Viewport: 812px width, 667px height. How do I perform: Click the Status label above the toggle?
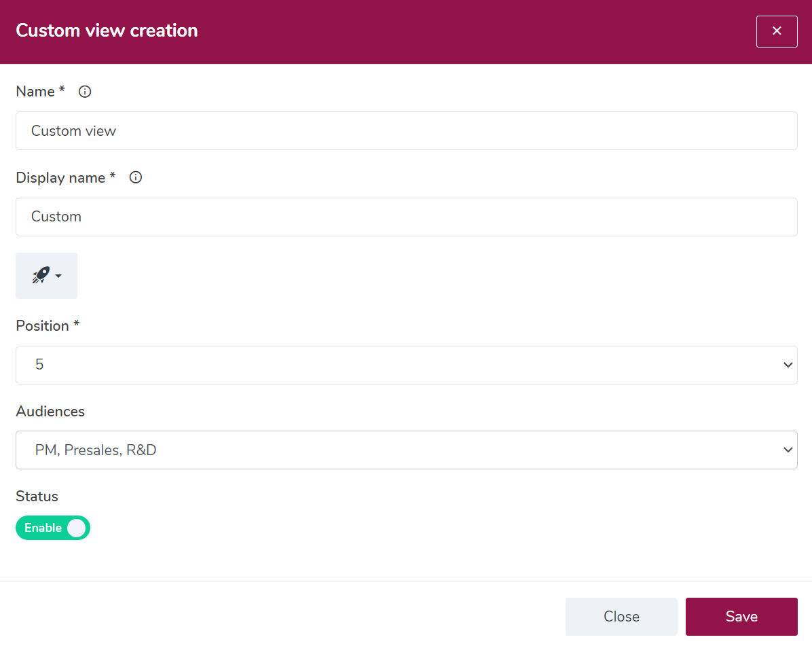pos(37,497)
